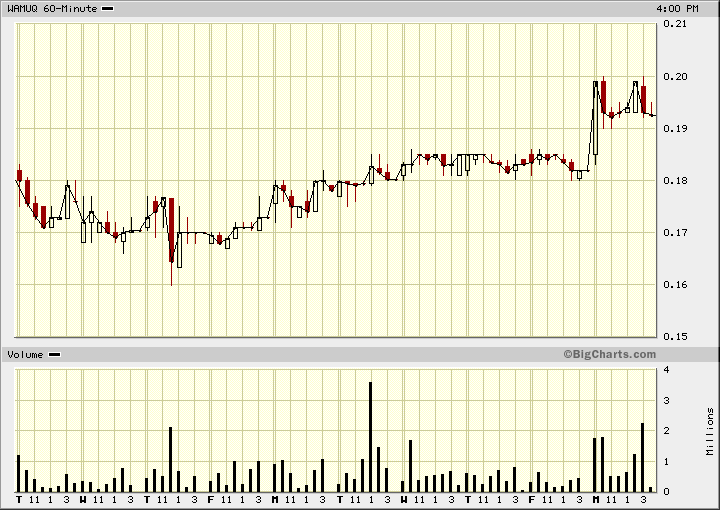Select the 0 label on volume axis
720x510 pixels.
666,492
